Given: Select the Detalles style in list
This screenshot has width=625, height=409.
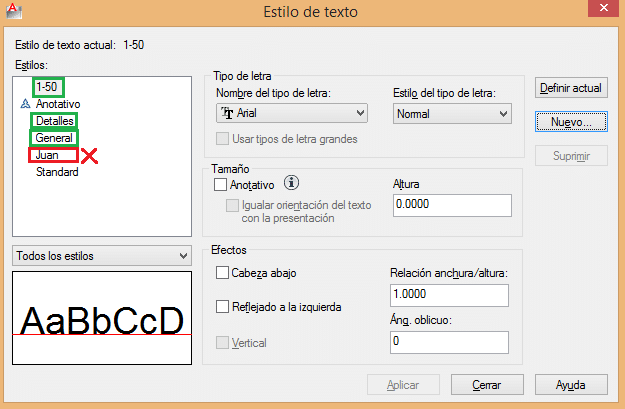Looking at the screenshot, I should coord(55,121).
